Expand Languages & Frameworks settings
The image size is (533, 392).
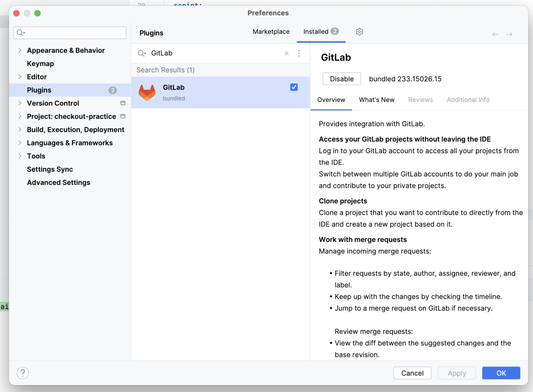(x=20, y=143)
